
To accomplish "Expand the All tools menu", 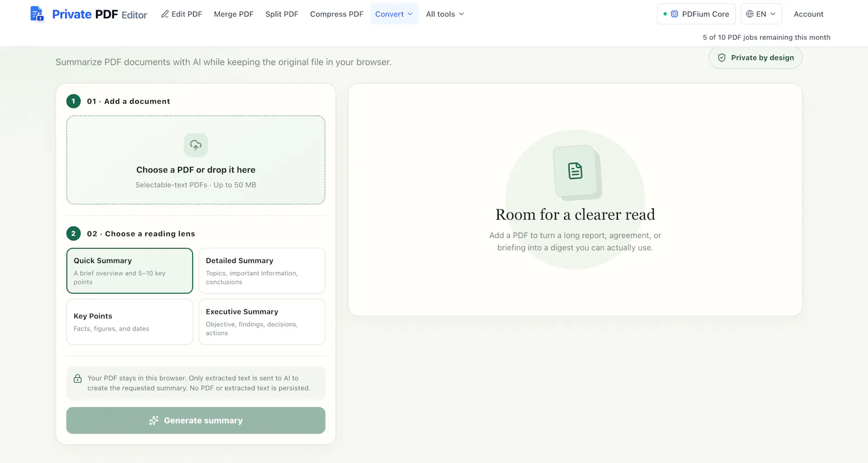I will point(445,14).
